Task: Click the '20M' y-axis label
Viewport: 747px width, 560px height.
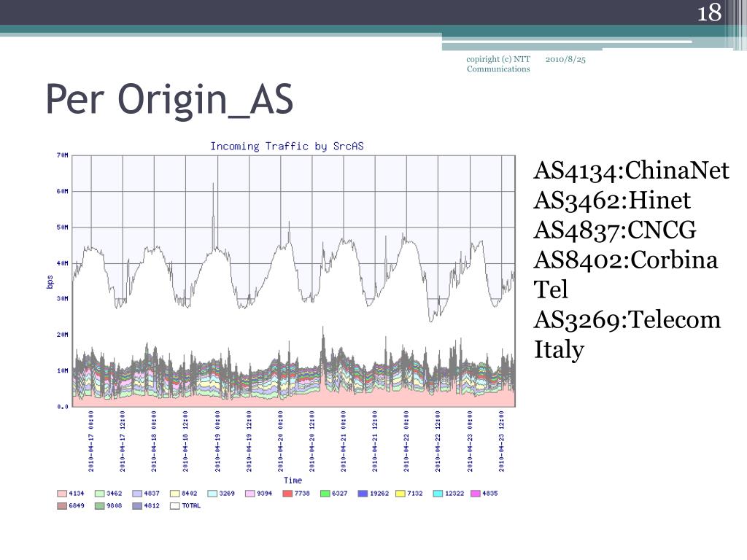Action: click(63, 335)
